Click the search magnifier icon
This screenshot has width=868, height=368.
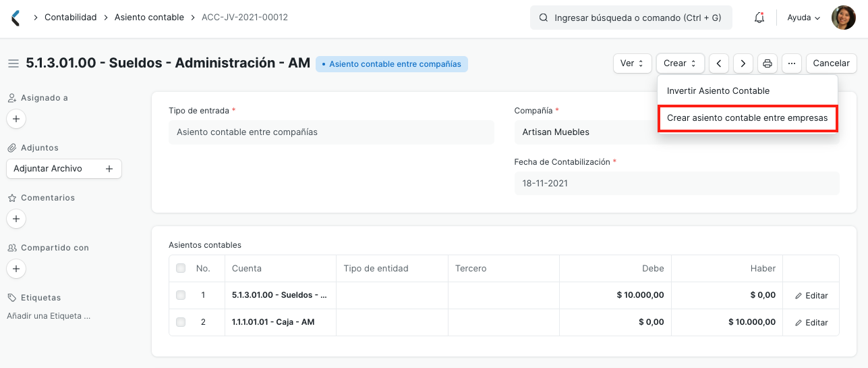[543, 18]
